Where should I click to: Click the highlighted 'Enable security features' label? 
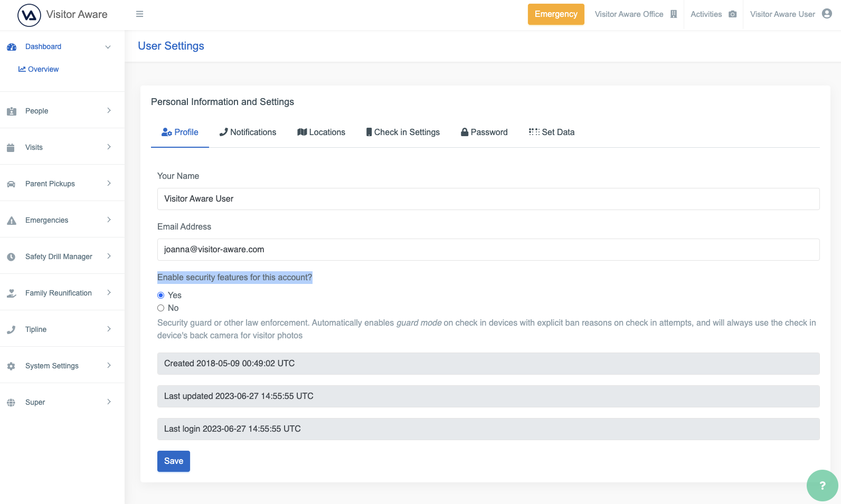point(235,278)
